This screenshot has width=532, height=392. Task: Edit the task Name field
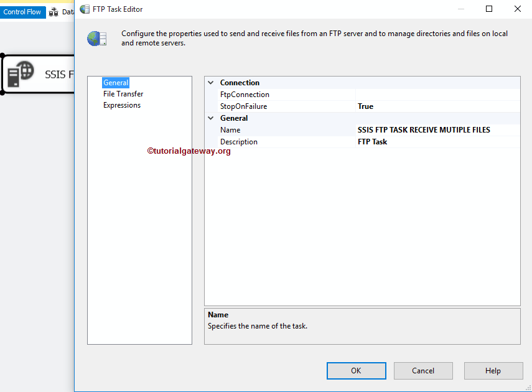pos(436,129)
